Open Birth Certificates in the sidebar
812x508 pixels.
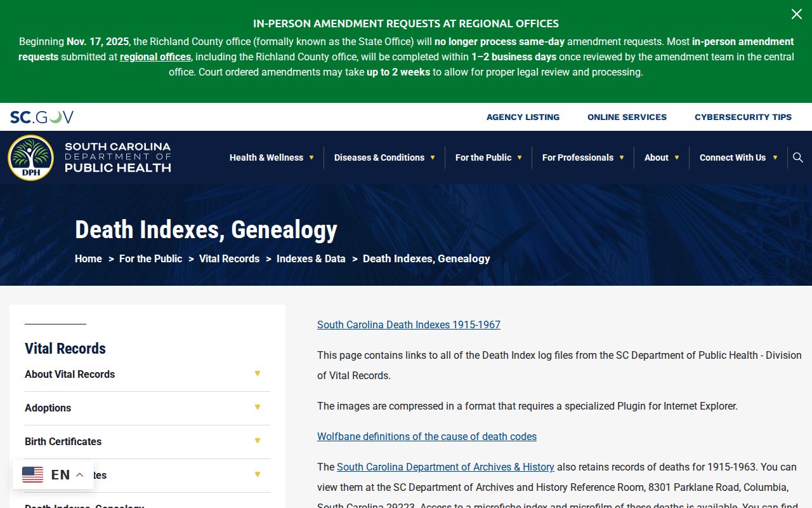63,441
